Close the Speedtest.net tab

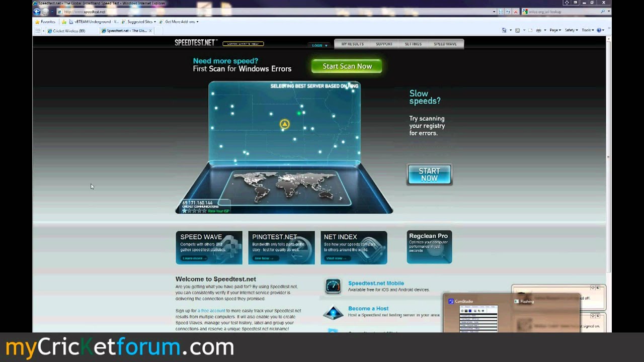(150, 31)
